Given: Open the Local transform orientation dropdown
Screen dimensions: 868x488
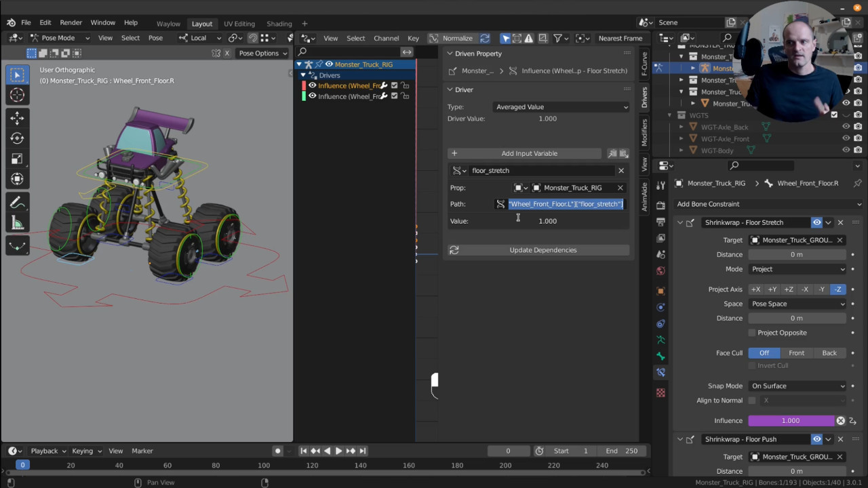Looking at the screenshot, I should click(201, 38).
